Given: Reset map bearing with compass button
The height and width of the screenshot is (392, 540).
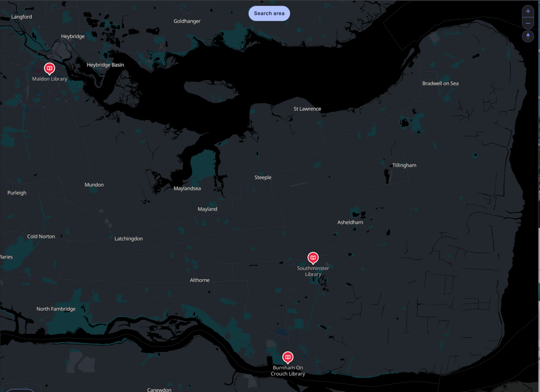Looking at the screenshot, I should pyautogui.click(x=528, y=36).
